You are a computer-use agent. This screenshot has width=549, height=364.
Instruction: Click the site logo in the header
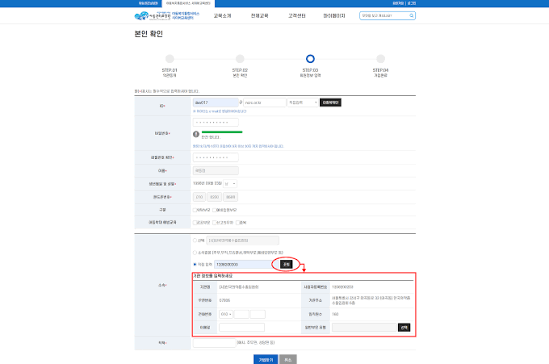tap(167, 16)
